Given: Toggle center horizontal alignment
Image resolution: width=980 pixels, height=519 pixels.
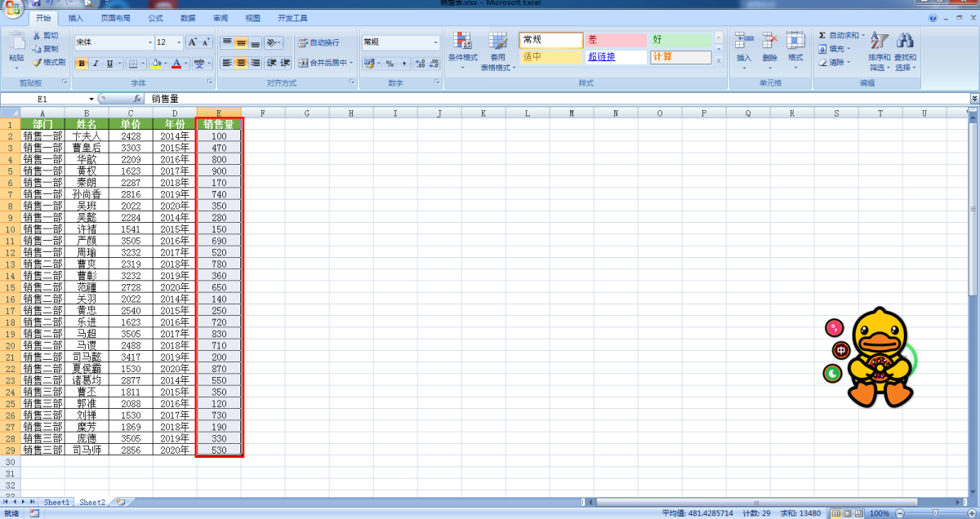Looking at the screenshot, I should (x=241, y=63).
